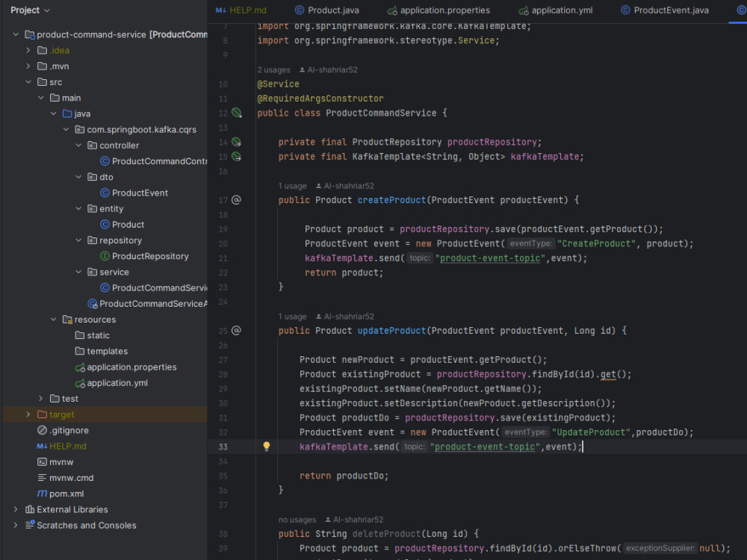
Task: Click the Spring Boot icon beside ProductCommandServiceApplication
Action: coord(93,303)
